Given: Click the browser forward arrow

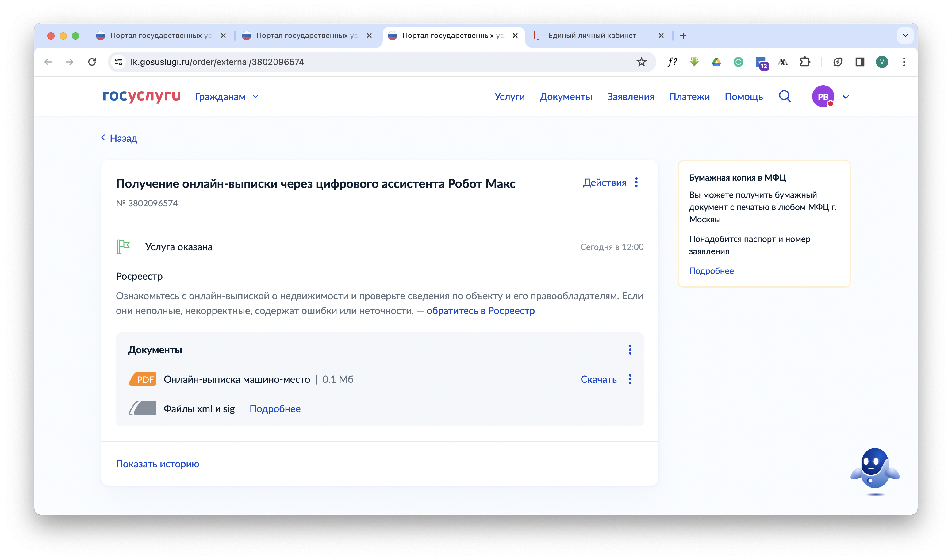Looking at the screenshot, I should click(x=70, y=62).
